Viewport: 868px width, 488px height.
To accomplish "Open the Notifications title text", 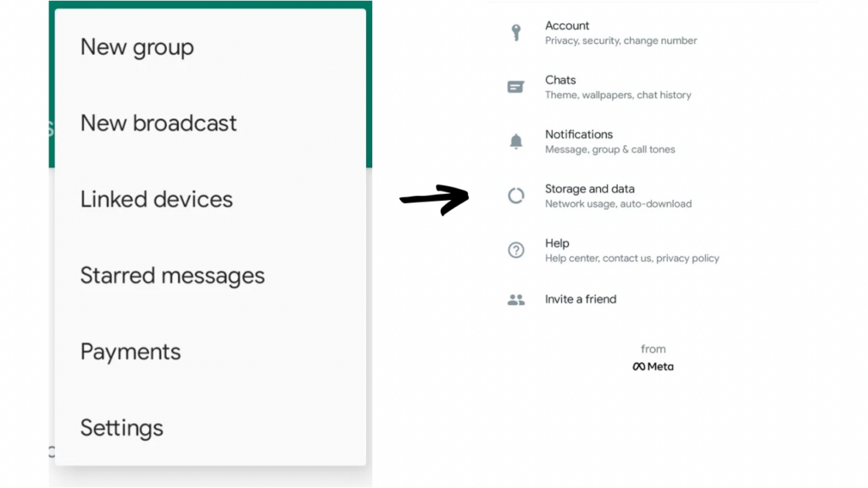I will (x=579, y=135).
